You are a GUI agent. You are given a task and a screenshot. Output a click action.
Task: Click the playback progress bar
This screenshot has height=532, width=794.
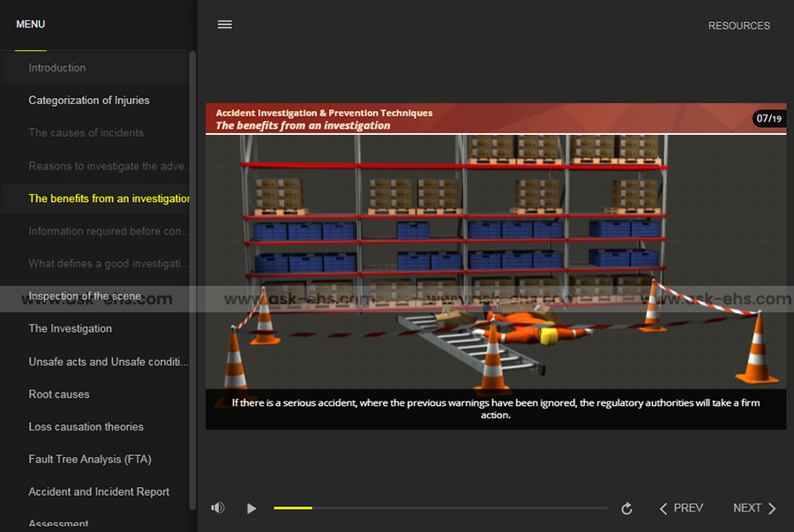(440, 508)
